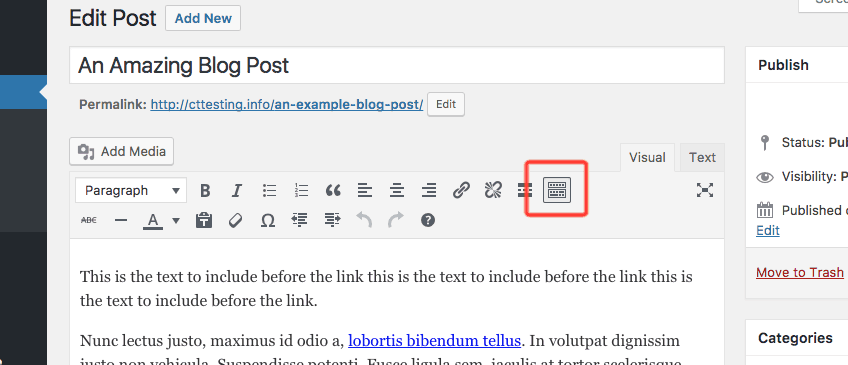
Task: Insert special character (Omega)
Action: tap(268, 221)
